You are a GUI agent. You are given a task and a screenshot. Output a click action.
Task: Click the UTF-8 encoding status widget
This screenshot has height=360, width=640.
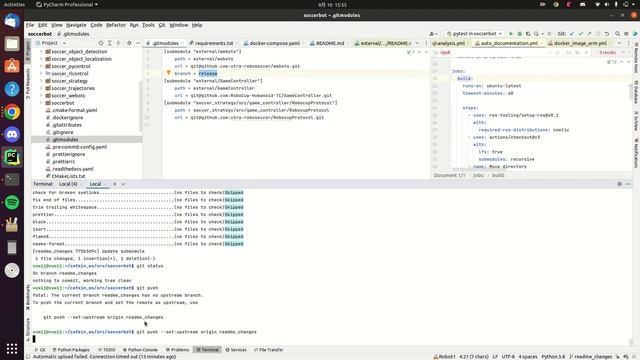click(508, 357)
